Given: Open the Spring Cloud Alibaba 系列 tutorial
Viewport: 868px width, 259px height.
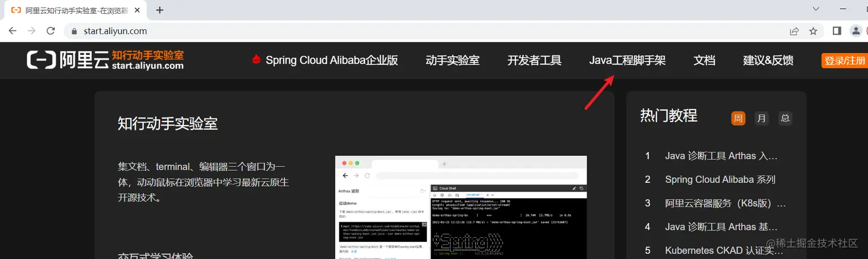Looking at the screenshot, I should [720, 179].
